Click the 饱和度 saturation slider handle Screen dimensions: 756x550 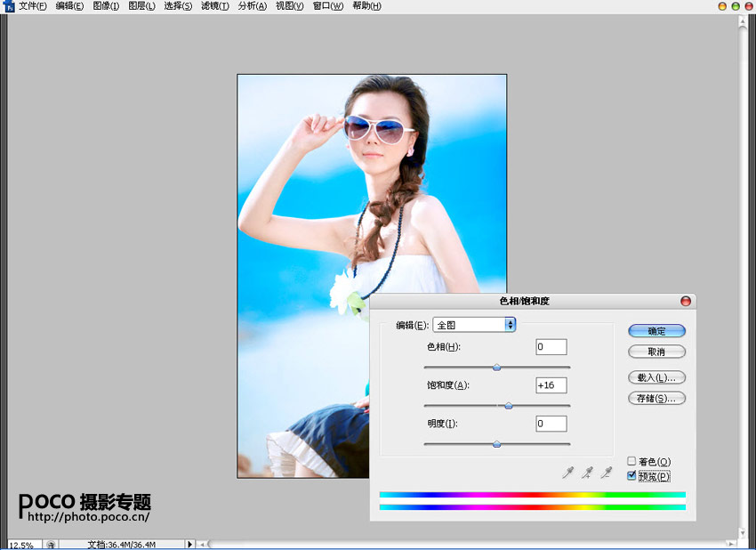pyautogui.click(x=509, y=405)
